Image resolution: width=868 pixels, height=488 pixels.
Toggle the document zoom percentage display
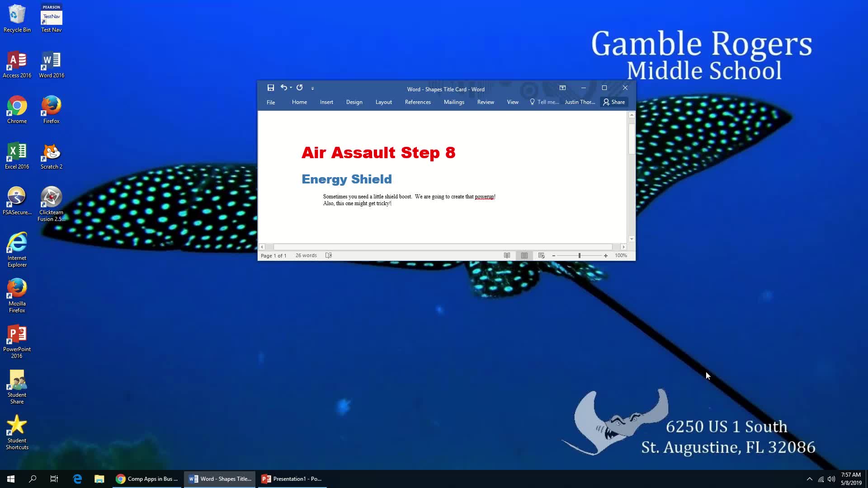(621, 255)
